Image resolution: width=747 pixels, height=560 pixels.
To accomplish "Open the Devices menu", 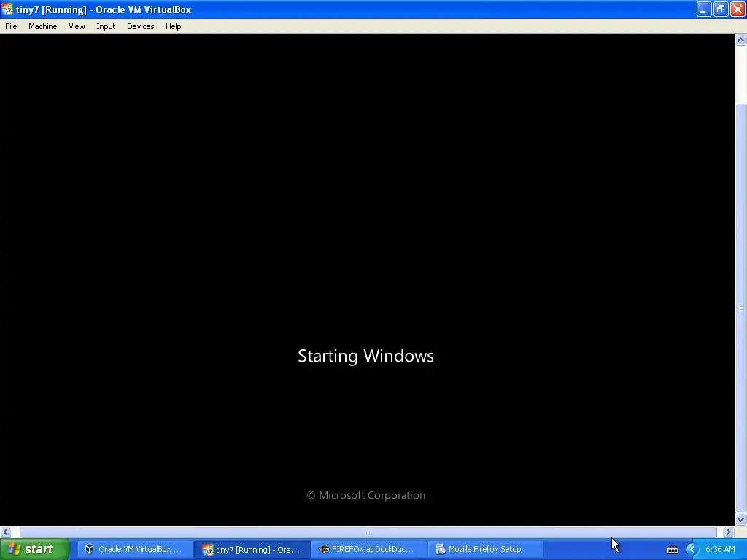I will pos(140,26).
